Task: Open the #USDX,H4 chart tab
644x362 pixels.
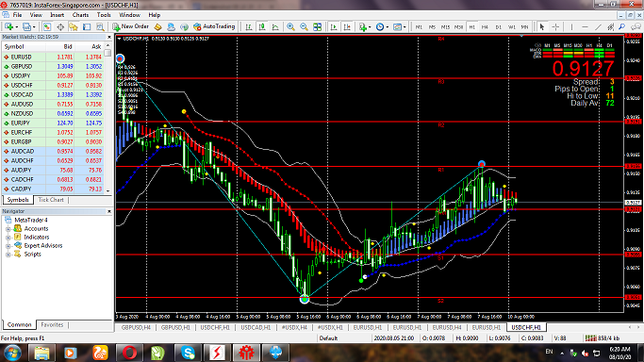Action: [294, 327]
